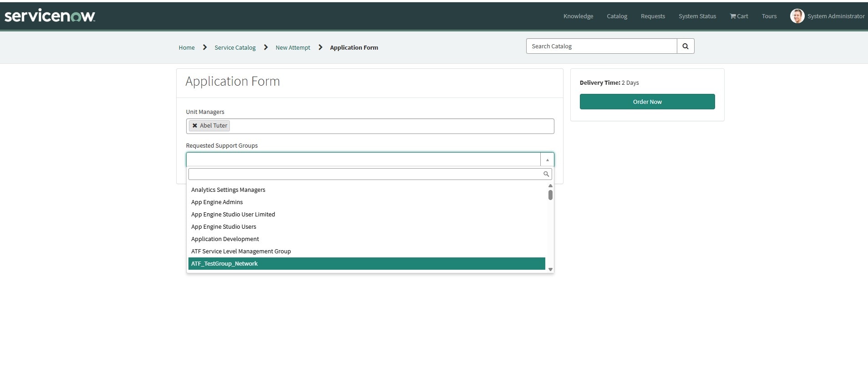
Task: Go to Service Catalog breadcrumb
Action: click(235, 47)
